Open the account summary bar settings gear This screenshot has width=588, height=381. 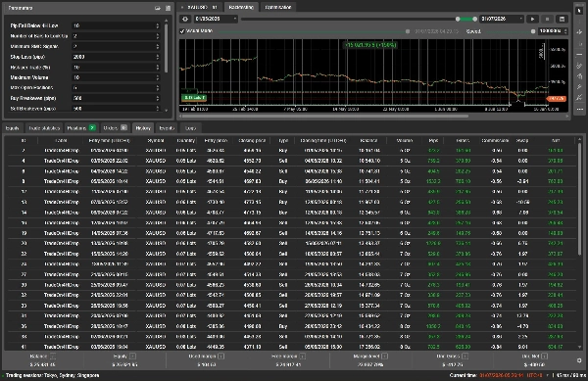[x=579, y=360]
